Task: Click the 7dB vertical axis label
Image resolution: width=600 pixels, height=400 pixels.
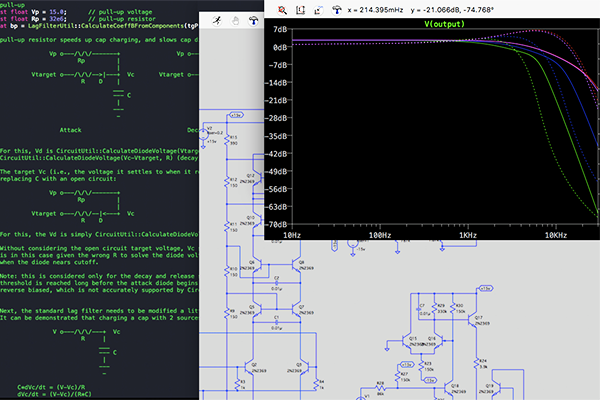Action: (x=280, y=29)
